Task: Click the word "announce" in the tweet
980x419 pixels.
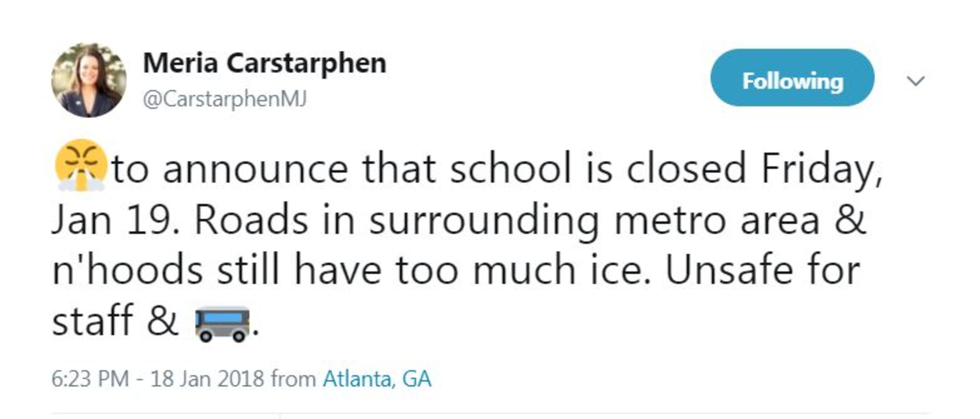Action: tap(255, 169)
